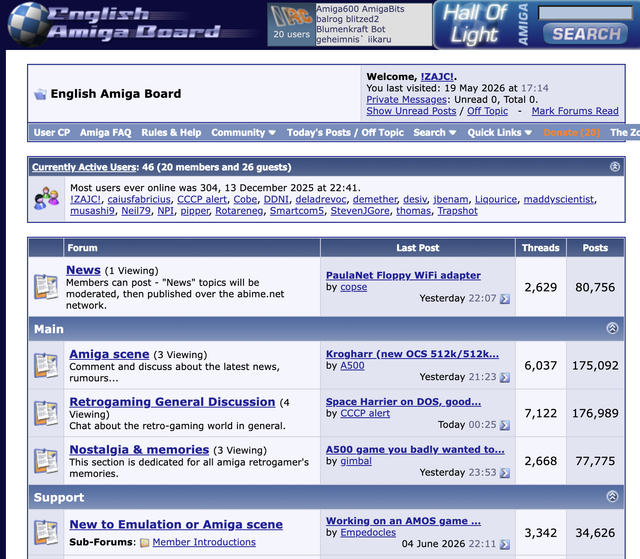Go to last post arrow for Space Harrier thread
The width and height of the screenshot is (640, 559).
pyautogui.click(x=505, y=425)
